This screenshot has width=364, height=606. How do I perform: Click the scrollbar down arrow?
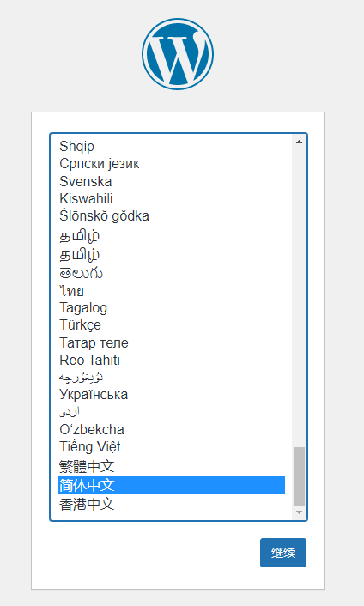coord(299,512)
